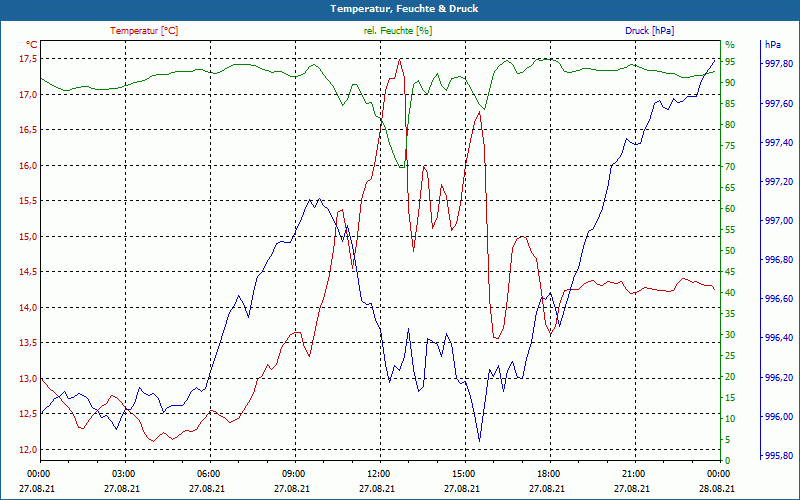The image size is (800, 500).
Task: Click the 996,00 pressure axis value
Action: [x=779, y=416]
